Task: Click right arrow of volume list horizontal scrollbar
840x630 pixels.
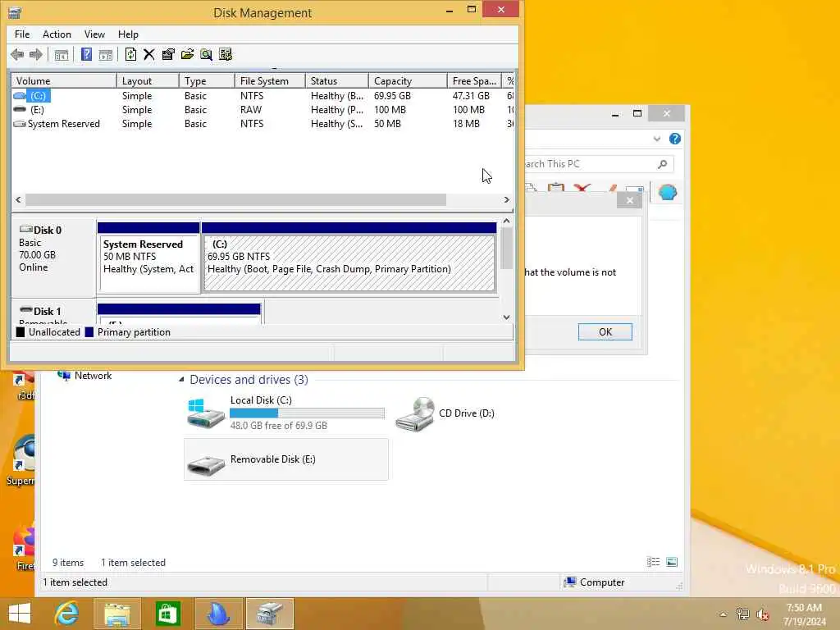Action: [x=506, y=200]
